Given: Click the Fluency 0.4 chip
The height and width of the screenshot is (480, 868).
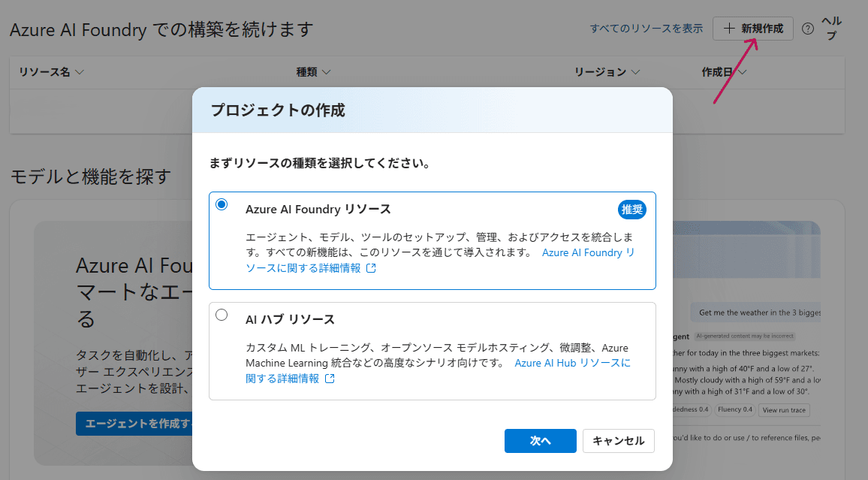Looking at the screenshot, I should pyautogui.click(x=734, y=409).
